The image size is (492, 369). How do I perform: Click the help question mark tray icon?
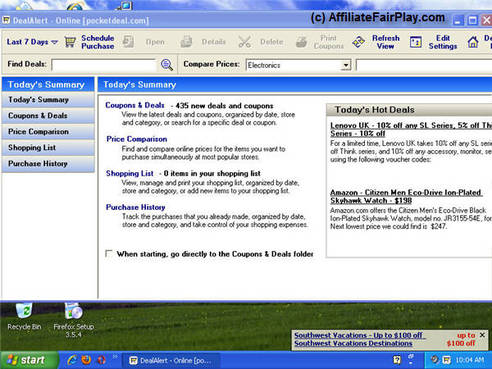pyautogui.click(x=397, y=360)
